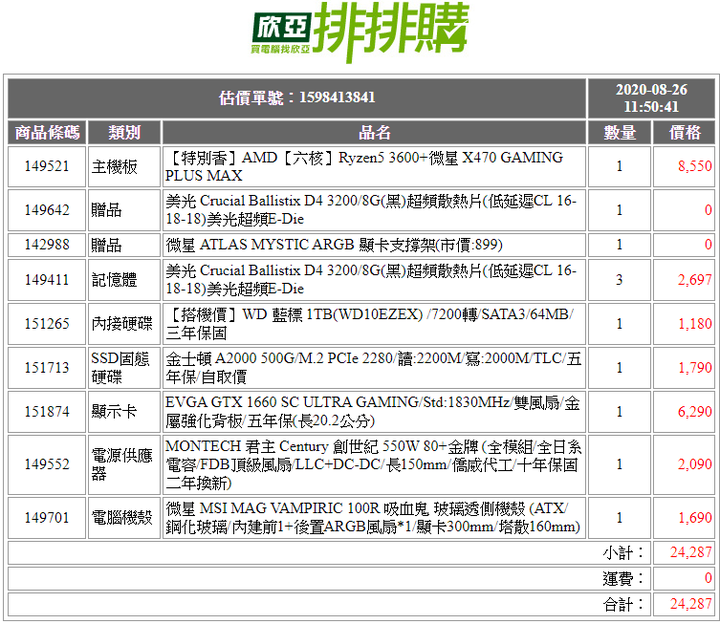720x624 pixels.
Task: Click the MSI MAG VAMPIRIC 100R product name
Action: [373, 518]
